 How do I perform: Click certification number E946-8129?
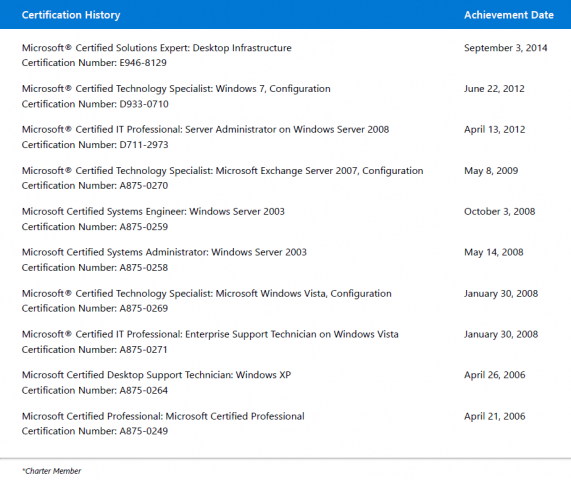point(94,63)
